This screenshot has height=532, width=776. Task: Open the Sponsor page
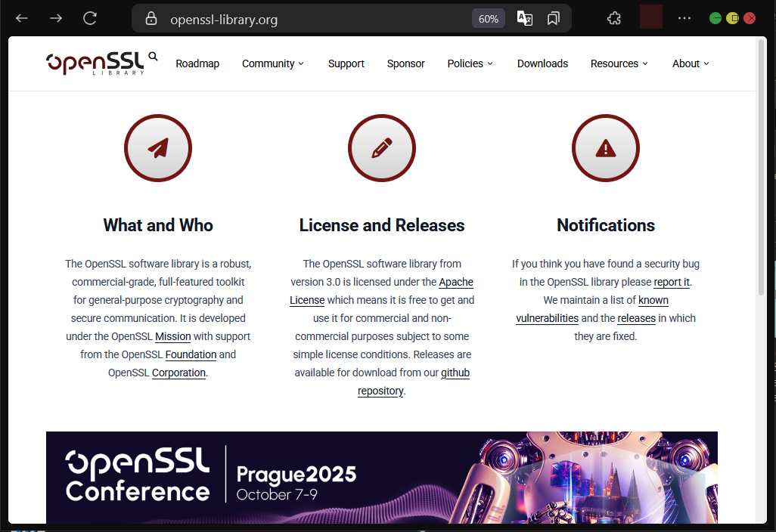point(406,63)
